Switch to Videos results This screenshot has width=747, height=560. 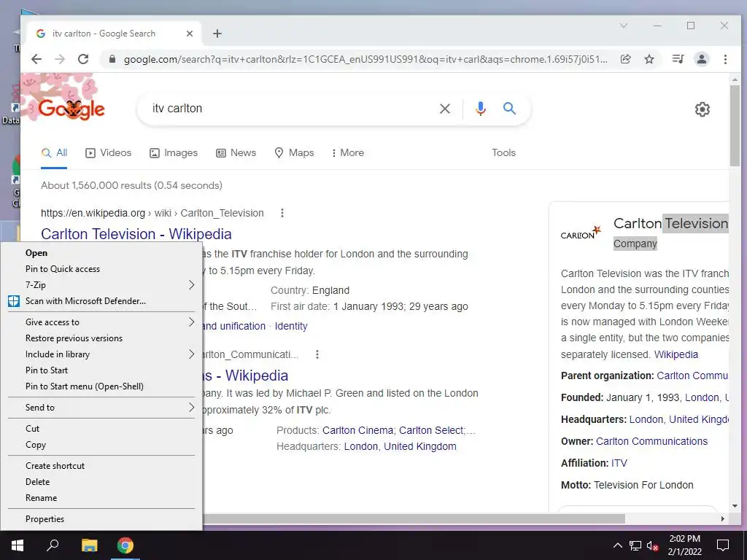[x=108, y=153]
